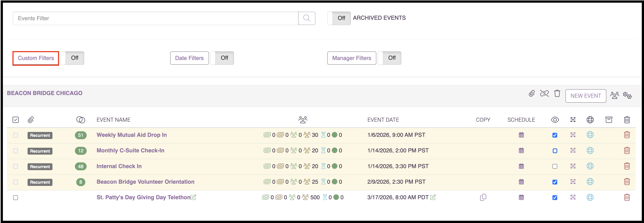Check visibility checkbox for Monthly C-Suite Check-In
Viewport: 644px width, 223px height.
pos(554,151)
